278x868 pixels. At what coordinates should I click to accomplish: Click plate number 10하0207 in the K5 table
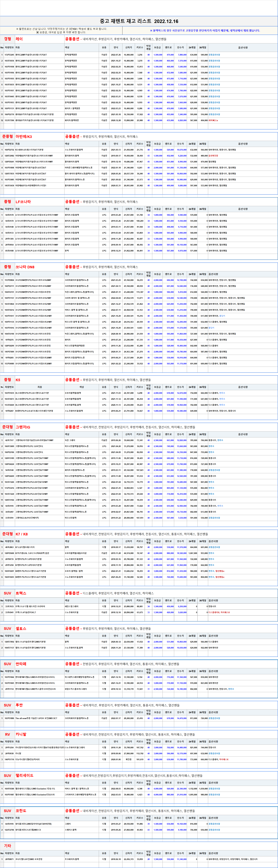[9, 411]
